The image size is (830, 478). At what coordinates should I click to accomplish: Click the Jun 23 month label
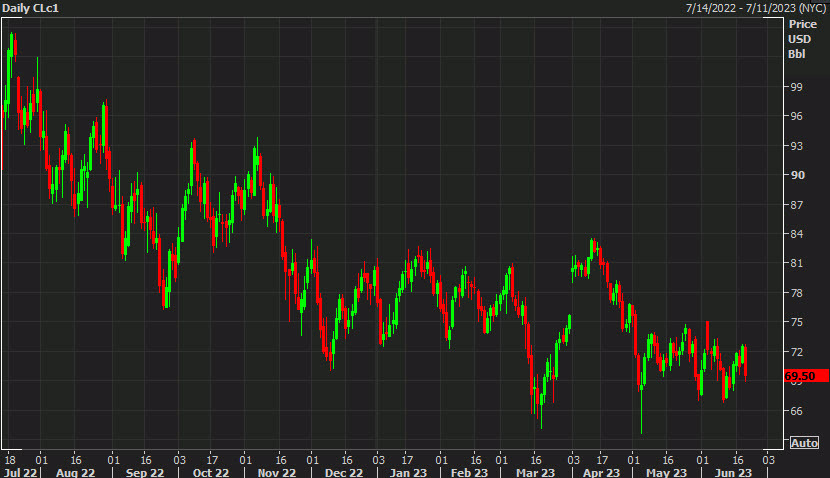point(733,472)
